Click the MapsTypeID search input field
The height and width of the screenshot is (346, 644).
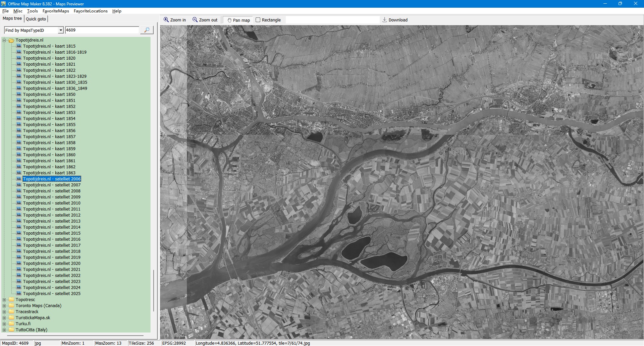click(x=102, y=30)
